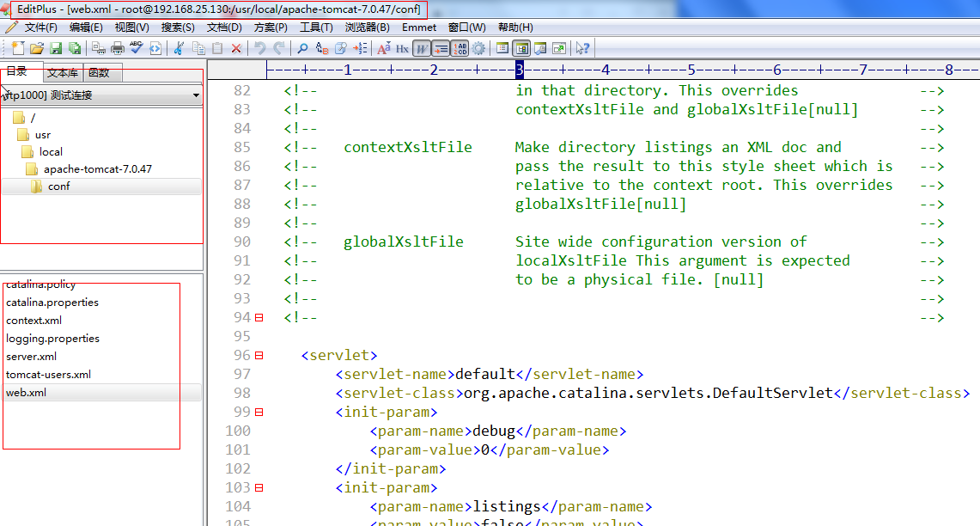Open the 编辑(E) menu

(86, 28)
